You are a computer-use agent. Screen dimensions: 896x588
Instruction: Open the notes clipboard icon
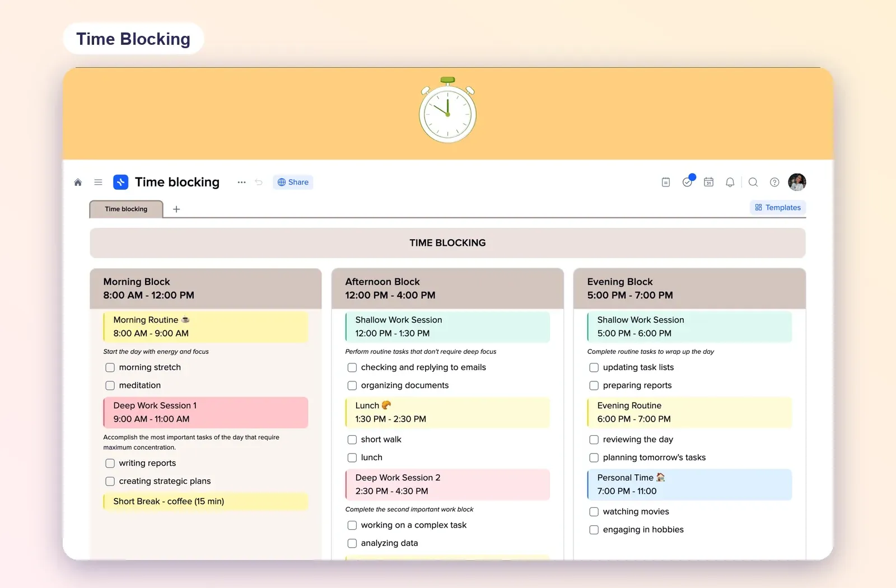click(666, 182)
